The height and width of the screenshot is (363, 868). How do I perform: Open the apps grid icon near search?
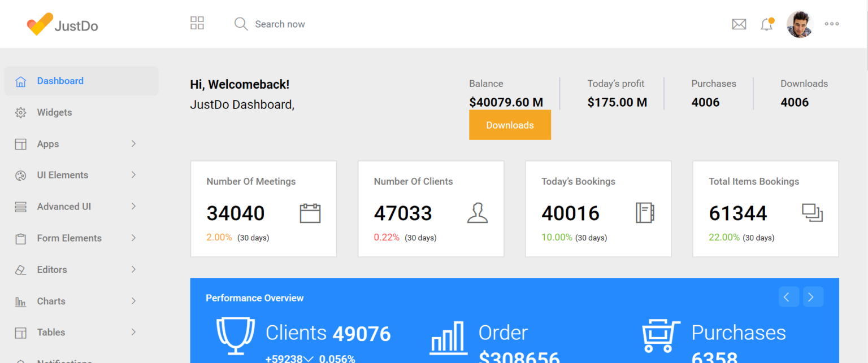tap(197, 23)
